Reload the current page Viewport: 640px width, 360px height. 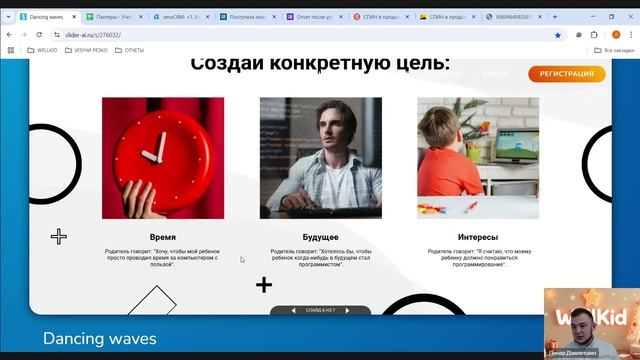point(39,35)
